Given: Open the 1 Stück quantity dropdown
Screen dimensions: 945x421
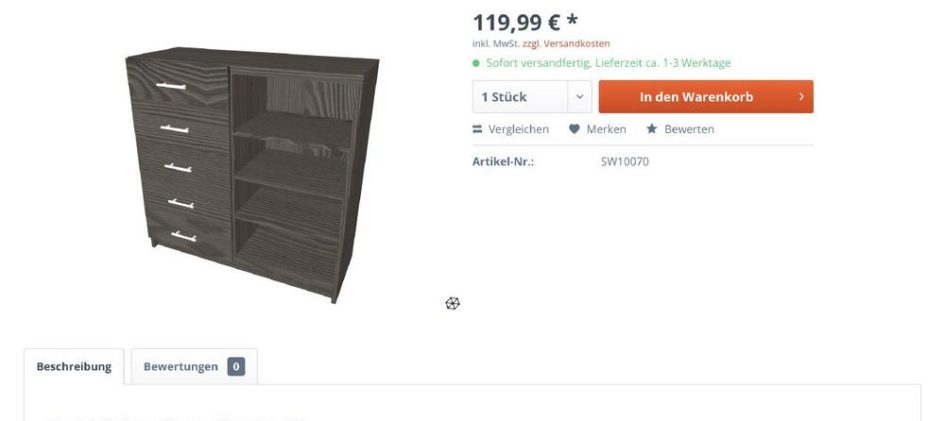Looking at the screenshot, I should (532, 96).
